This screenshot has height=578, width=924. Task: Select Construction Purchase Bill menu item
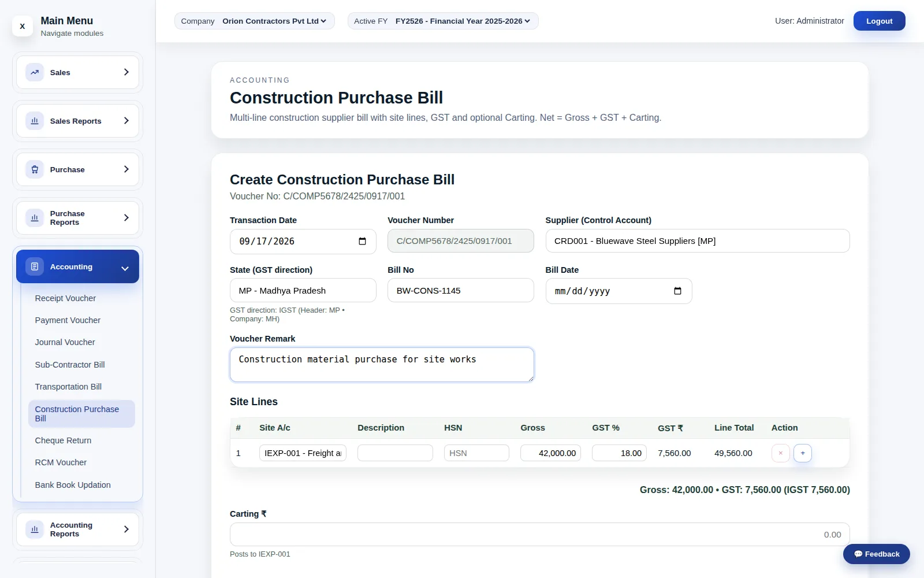81,414
